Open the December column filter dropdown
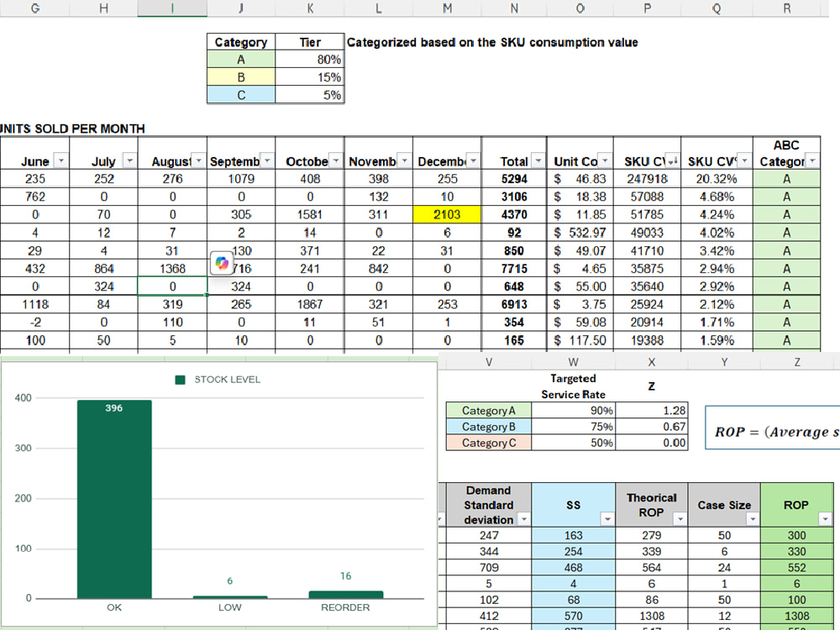Image resolution: width=840 pixels, height=630 pixels. [x=474, y=160]
